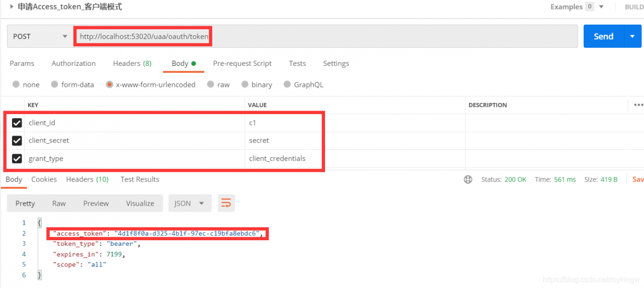644x288 pixels.
Task: Switch response view to Visualize
Action: 140,203
